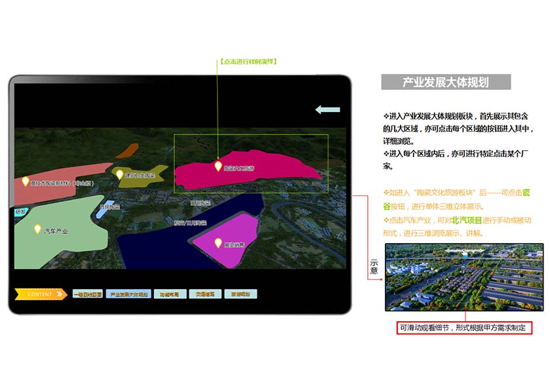
Task: Click the 汽车产业 location pin
Action: [37, 229]
